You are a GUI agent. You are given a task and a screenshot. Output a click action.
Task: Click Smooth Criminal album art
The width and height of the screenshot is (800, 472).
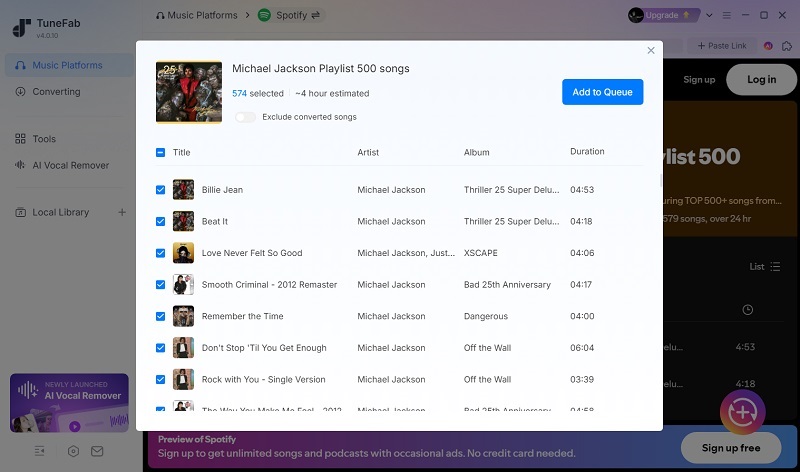(183, 285)
